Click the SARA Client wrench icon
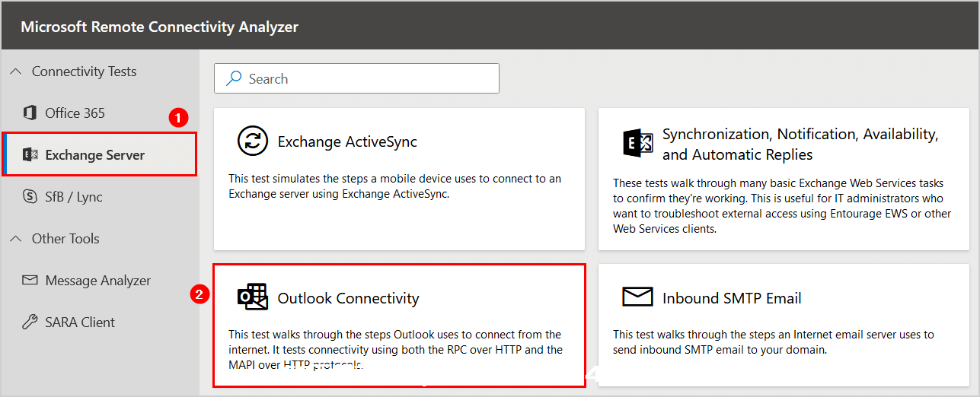980x397 pixels. pyautogui.click(x=30, y=322)
